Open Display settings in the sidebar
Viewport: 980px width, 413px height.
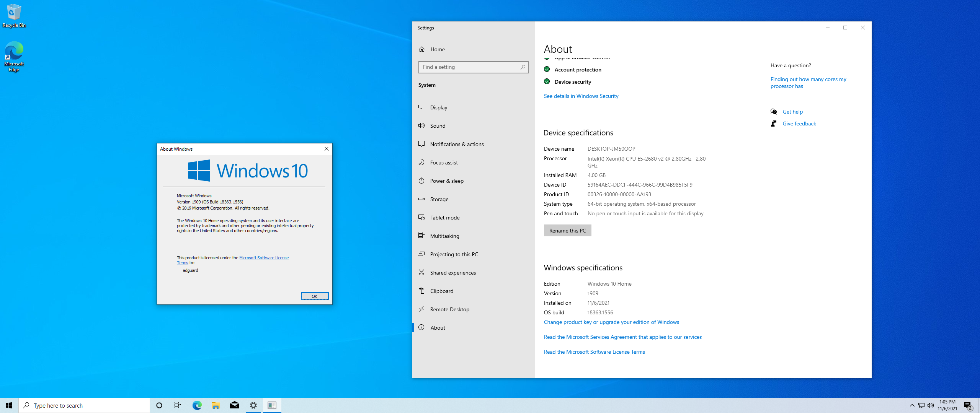473,107
